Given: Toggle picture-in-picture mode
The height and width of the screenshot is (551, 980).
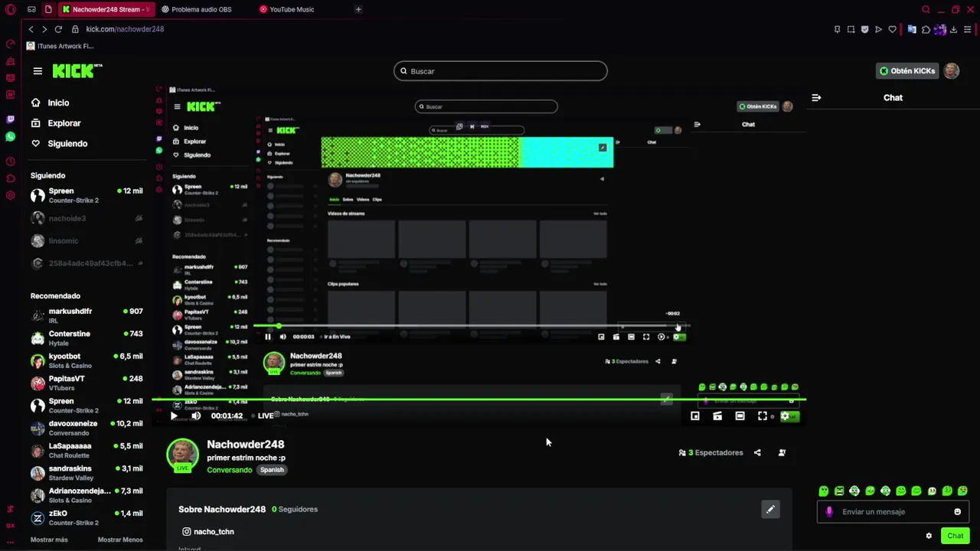Looking at the screenshot, I should pos(695,416).
